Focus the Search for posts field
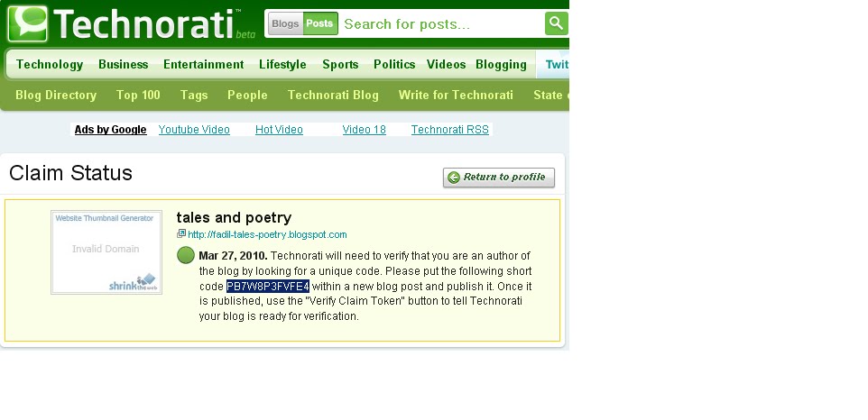This screenshot has width=868, height=420. coord(442,24)
